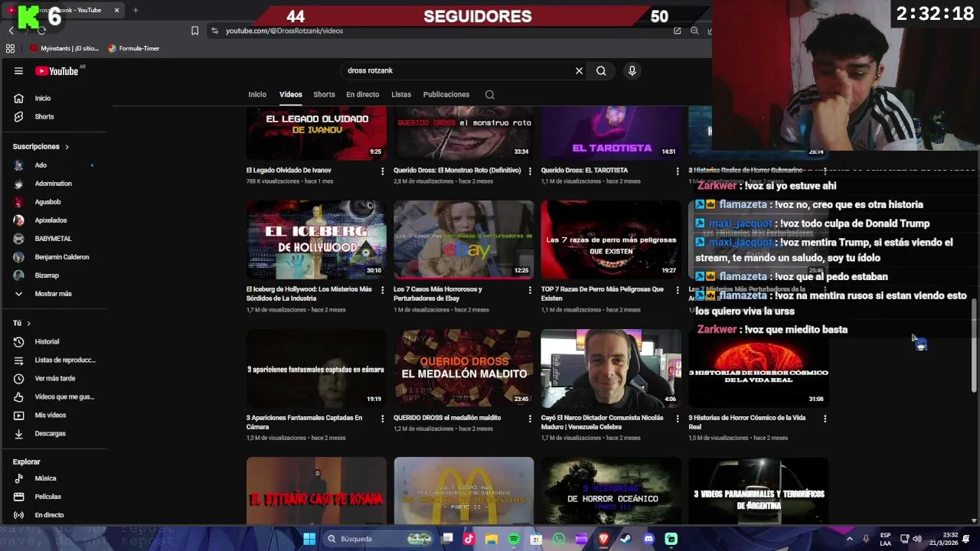Image resolution: width=980 pixels, height=551 pixels.
Task: Open El Tarotista video thumbnail
Action: click(x=611, y=132)
